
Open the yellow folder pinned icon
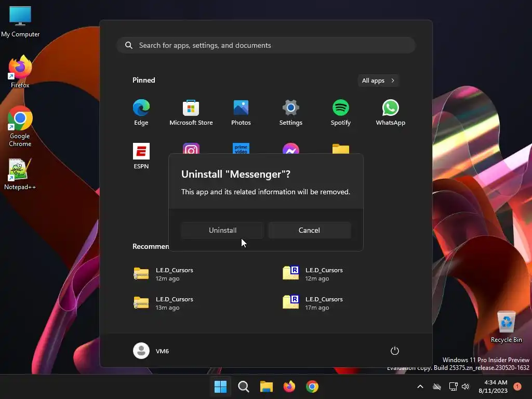[x=341, y=149]
